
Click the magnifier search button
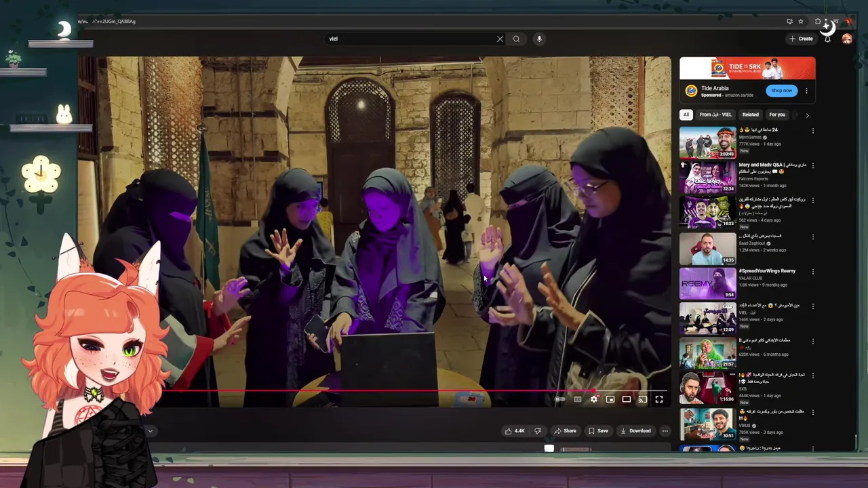[516, 39]
